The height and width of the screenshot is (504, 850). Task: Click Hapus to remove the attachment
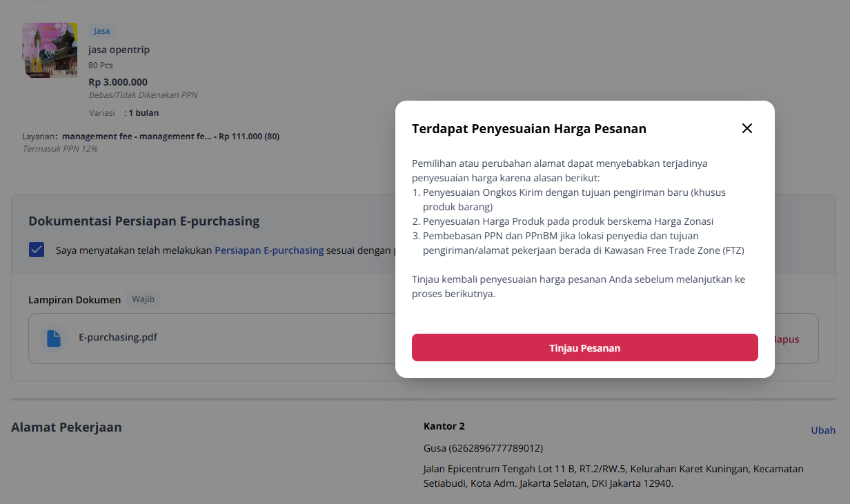[x=787, y=339]
